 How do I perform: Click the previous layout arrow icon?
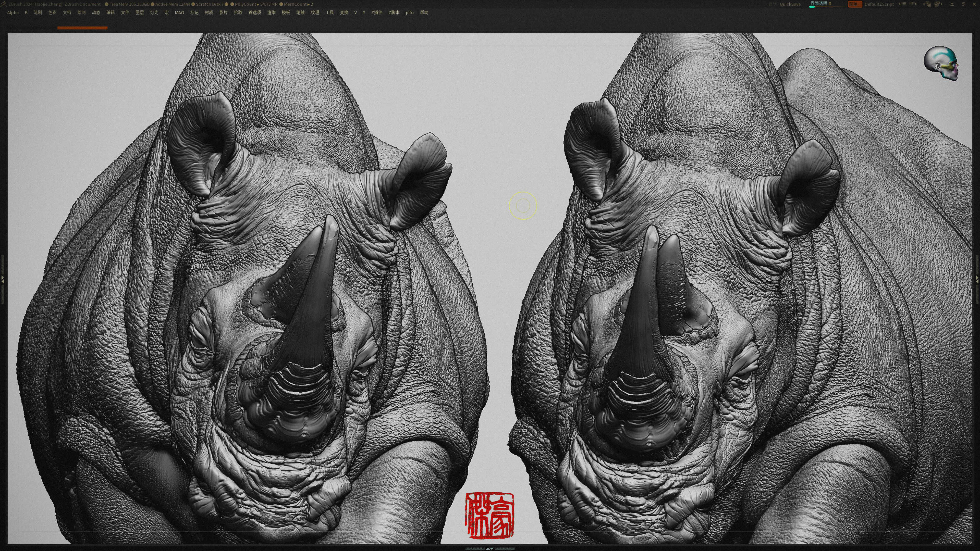[902, 4]
